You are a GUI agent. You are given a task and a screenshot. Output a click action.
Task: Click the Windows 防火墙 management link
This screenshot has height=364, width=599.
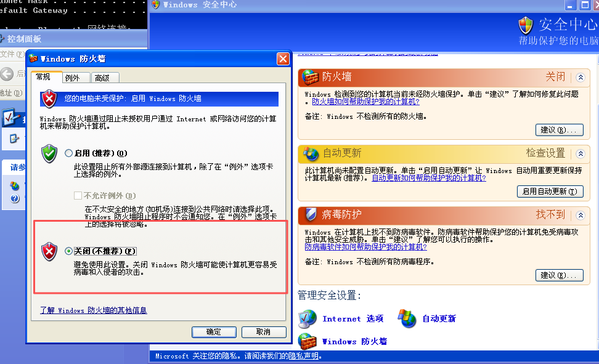(x=354, y=341)
